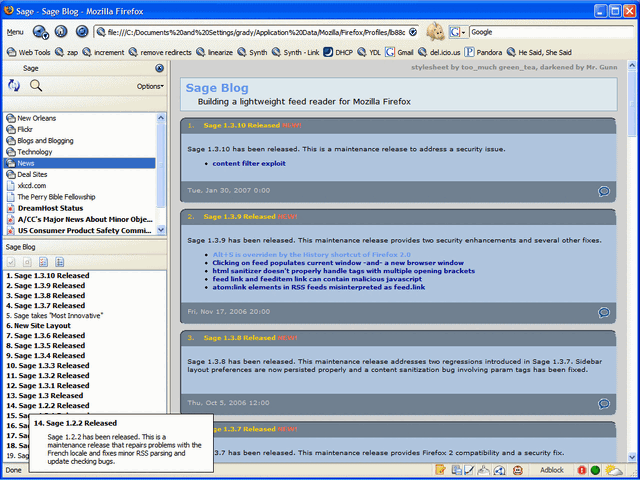Click the third icon in Sage item toolbar
The width and height of the screenshot is (640, 480).
43,262
